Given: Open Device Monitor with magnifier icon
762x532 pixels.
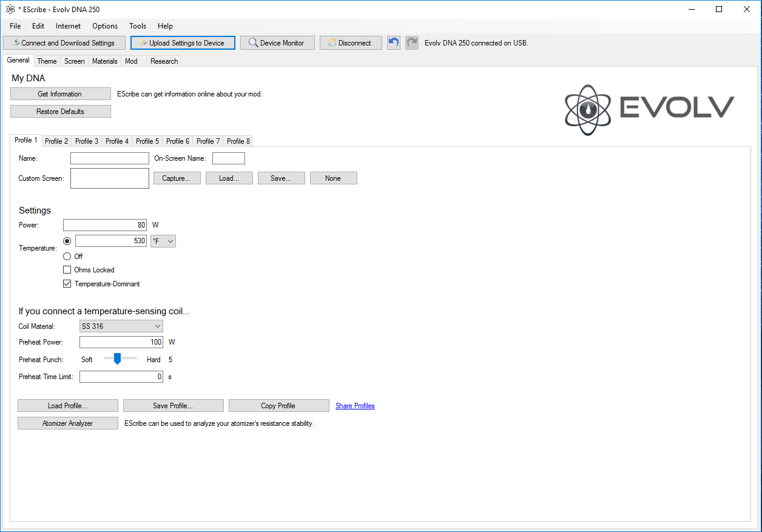Looking at the screenshot, I should [x=277, y=43].
